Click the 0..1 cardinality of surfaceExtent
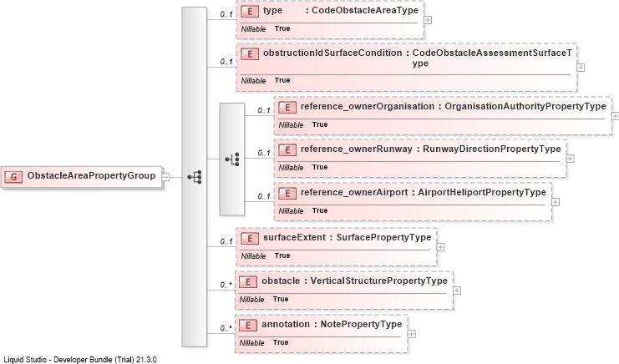The width and height of the screenshot is (619, 364). (226, 241)
